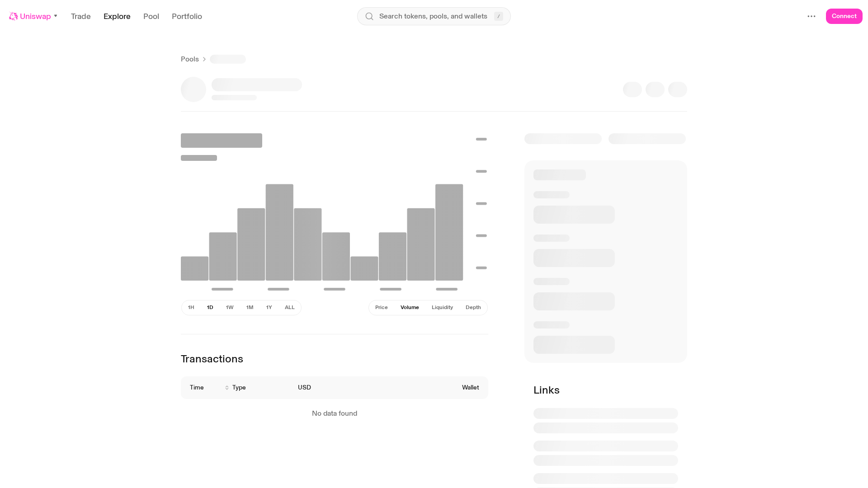Click the No data found message
The height and width of the screenshot is (488, 868).
click(335, 413)
